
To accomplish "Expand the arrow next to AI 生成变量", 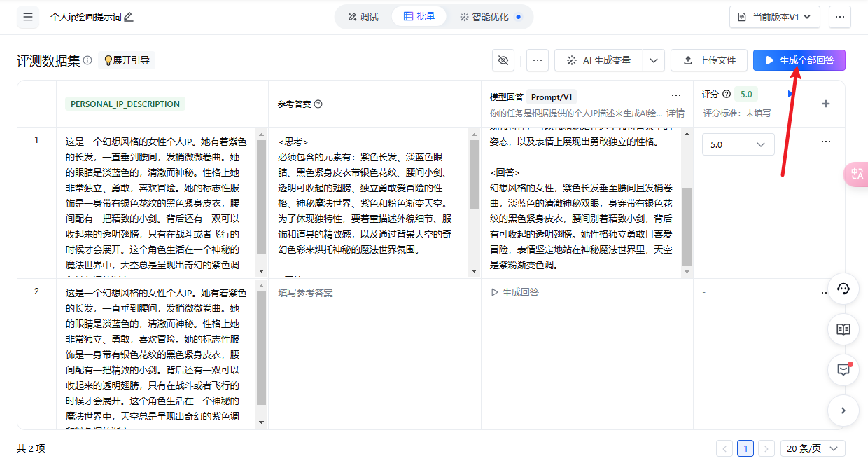I will [654, 60].
